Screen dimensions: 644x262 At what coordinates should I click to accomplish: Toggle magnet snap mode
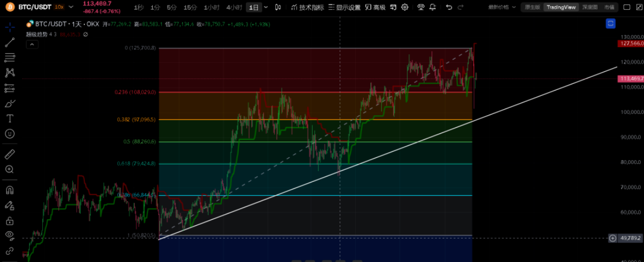coord(10,190)
